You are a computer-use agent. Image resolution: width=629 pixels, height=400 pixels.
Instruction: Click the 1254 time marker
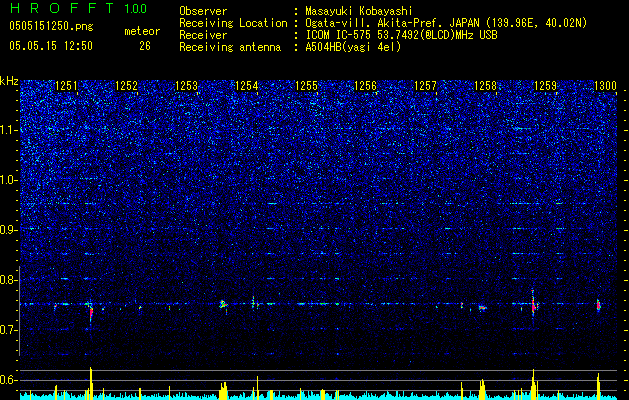pos(246,86)
